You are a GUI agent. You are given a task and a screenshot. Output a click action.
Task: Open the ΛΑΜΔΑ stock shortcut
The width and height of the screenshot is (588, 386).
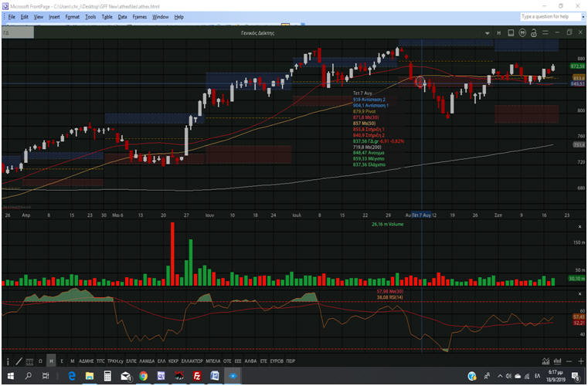147,361
